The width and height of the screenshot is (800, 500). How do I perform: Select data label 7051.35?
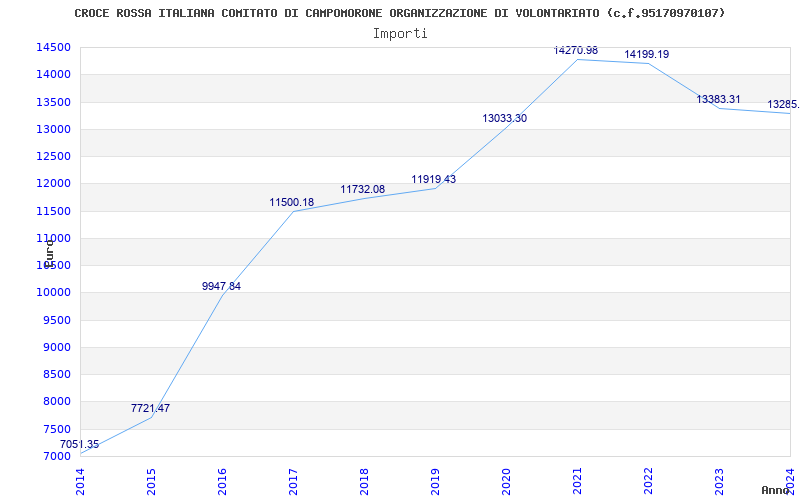pos(80,444)
